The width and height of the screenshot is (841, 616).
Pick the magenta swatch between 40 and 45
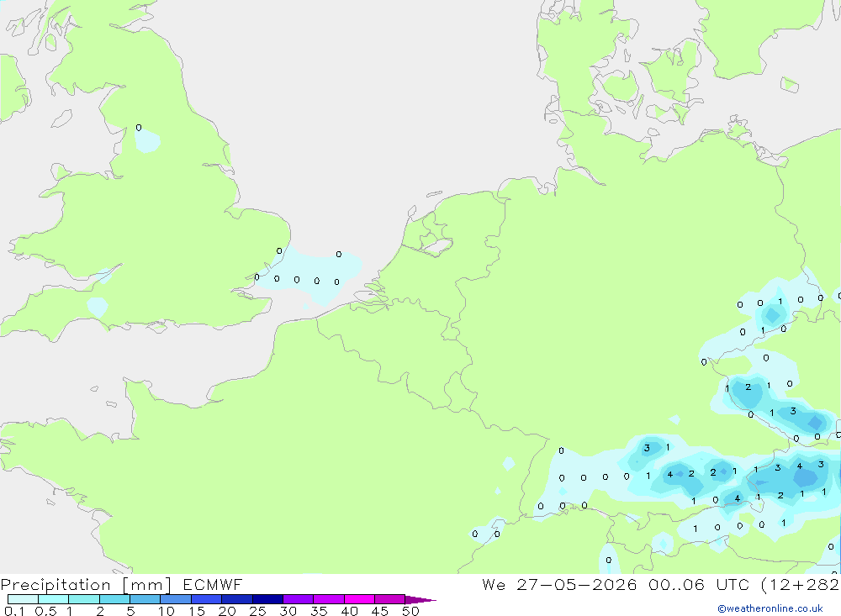click(359, 599)
